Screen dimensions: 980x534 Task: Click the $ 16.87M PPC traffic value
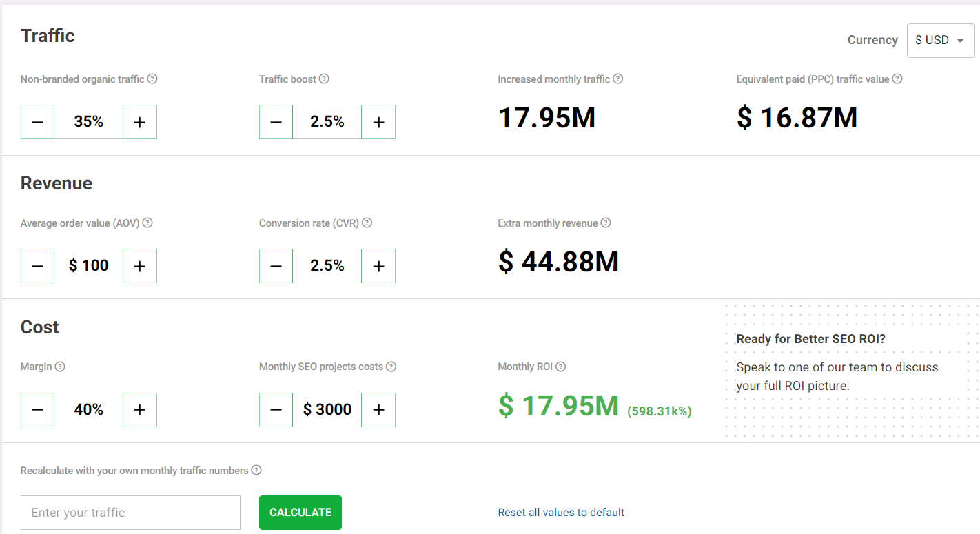pyautogui.click(x=797, y=118)
